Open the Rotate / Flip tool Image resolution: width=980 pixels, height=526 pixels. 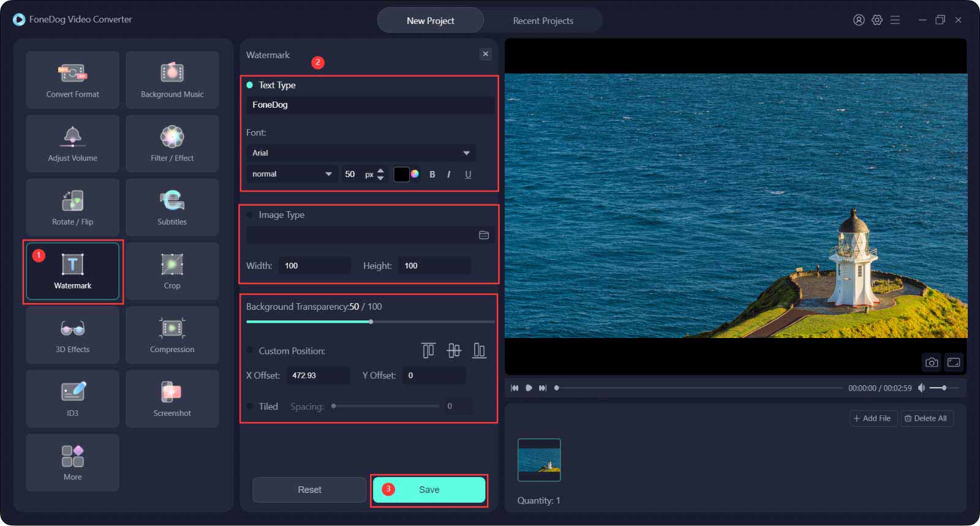point(72,208)
